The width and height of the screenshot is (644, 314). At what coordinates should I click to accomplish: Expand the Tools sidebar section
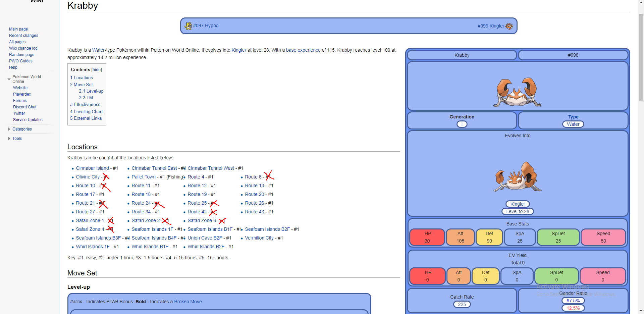tap(9, 139)
